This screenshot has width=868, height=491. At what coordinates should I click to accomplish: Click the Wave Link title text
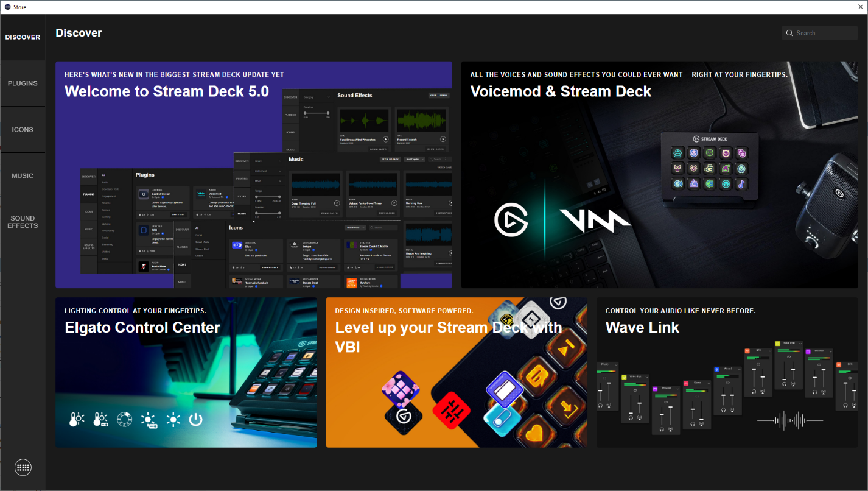[642, 328]
